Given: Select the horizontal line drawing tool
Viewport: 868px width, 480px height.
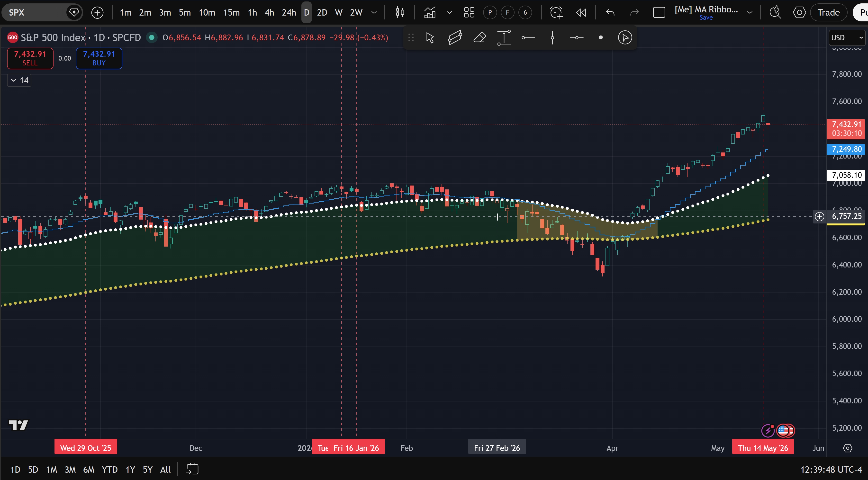Looking at the screenshot, I should click(x=577, y=37).
